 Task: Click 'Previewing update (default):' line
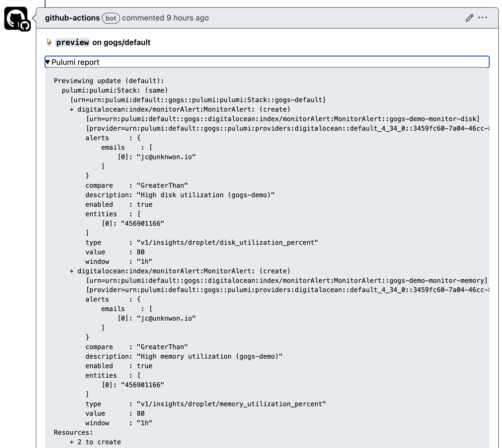[109, 81]
